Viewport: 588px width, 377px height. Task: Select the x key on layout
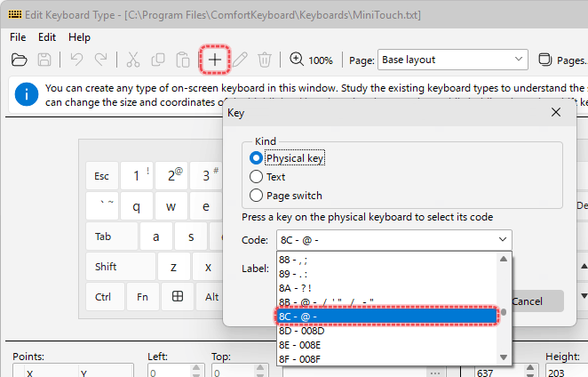tap(208, 267)
